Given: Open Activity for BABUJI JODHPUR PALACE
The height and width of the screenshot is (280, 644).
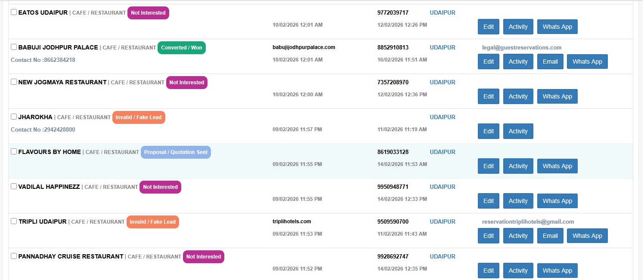Looking at the screenshot, I should (x=518, y=62).
